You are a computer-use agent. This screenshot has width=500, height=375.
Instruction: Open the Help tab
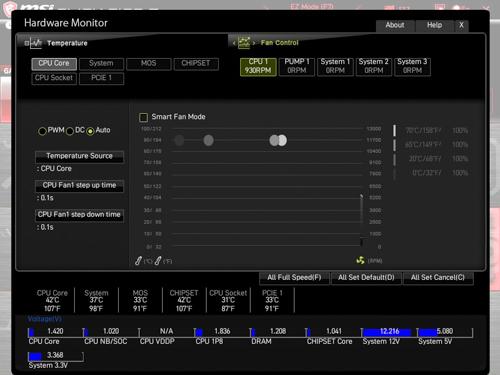click(435, 25)
